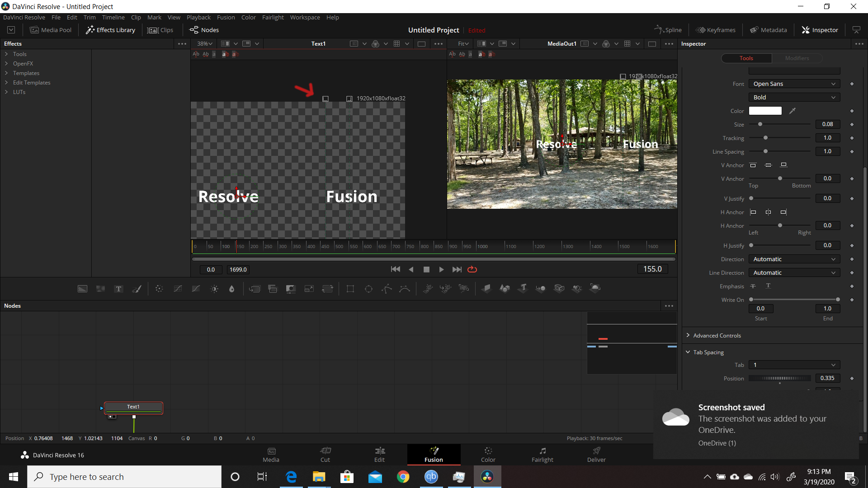
Task: Toggle strikeout emphasis on the text
Action: point(753,286)
